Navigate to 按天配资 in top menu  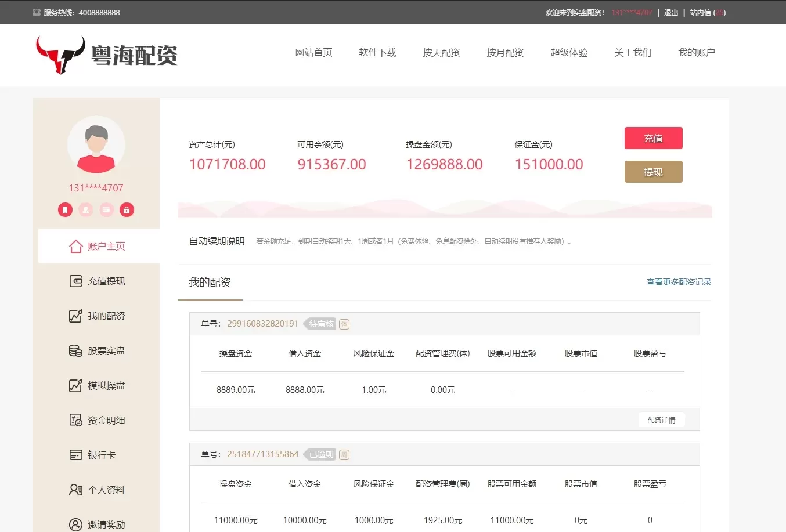(441, 52)
